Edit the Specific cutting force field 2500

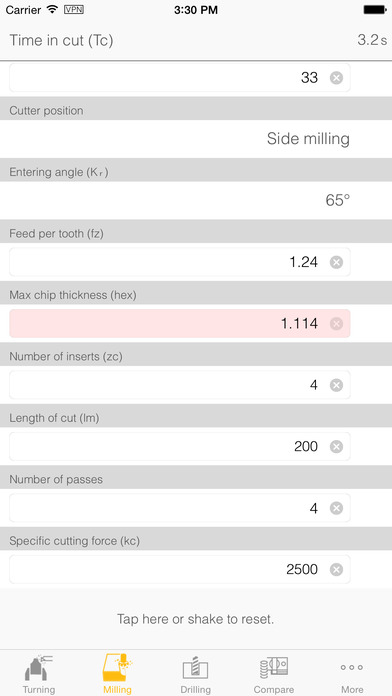pyautogui.click(x=180, y=569)
